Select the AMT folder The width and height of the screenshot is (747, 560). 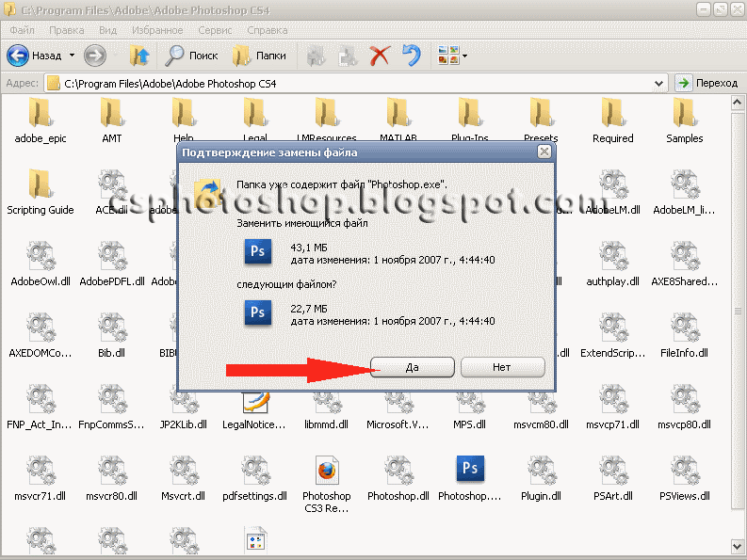(112, 120)
